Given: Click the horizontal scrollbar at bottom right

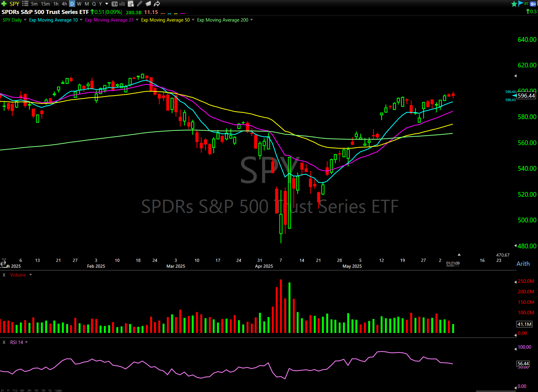Looking at the screenshot, I should tap(495, 391).
